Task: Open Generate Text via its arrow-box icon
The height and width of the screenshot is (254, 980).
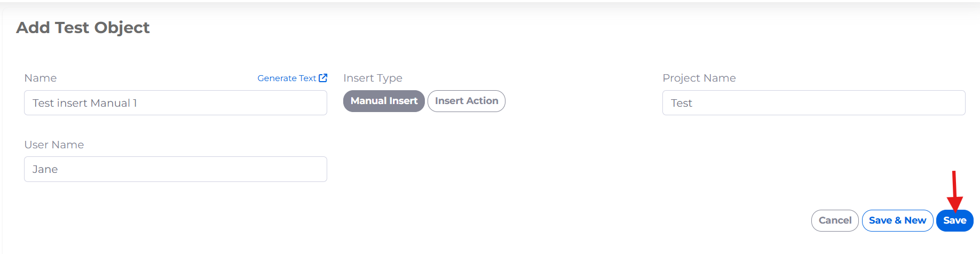Action: [x=323, y=78]
